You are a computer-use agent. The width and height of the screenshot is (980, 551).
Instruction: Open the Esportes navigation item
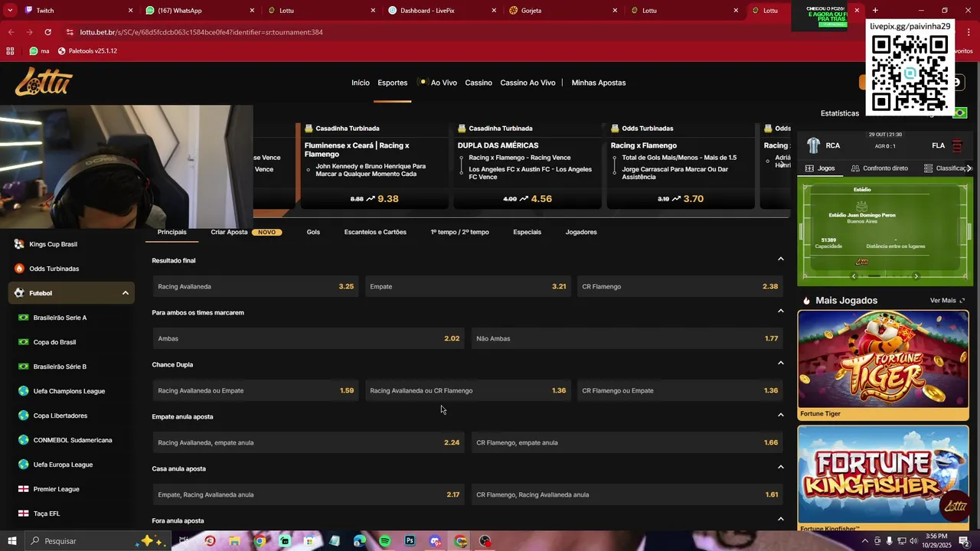click(x=392, y=83)
